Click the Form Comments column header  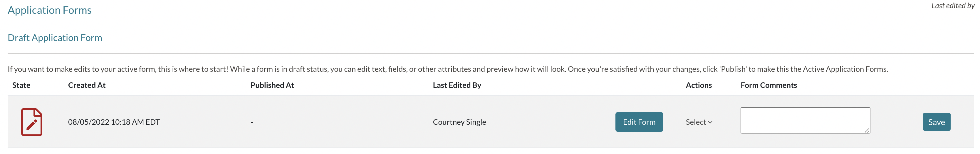[x=768, y=85]
